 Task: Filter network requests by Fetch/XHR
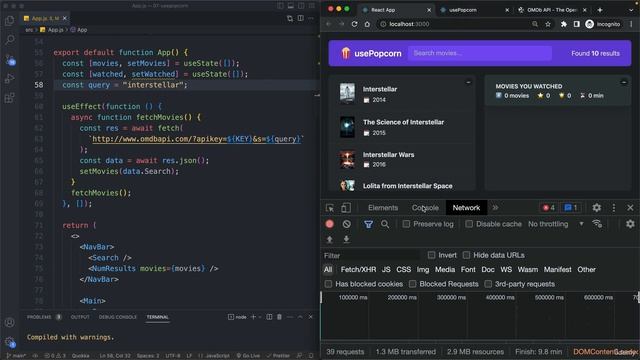coord(358,269)
